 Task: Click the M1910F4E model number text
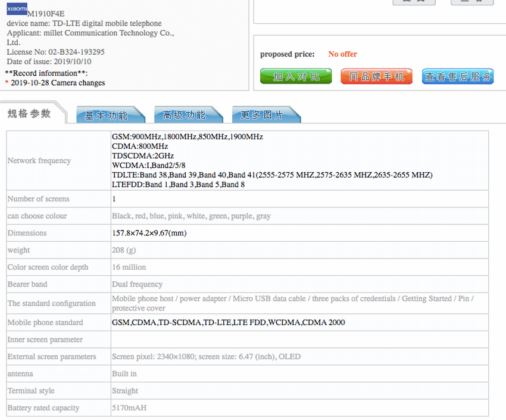click(x=46, y=14)
